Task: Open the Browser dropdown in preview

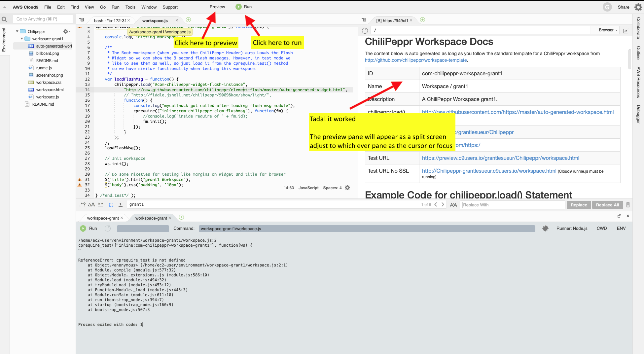Action: tap(608, 30)
